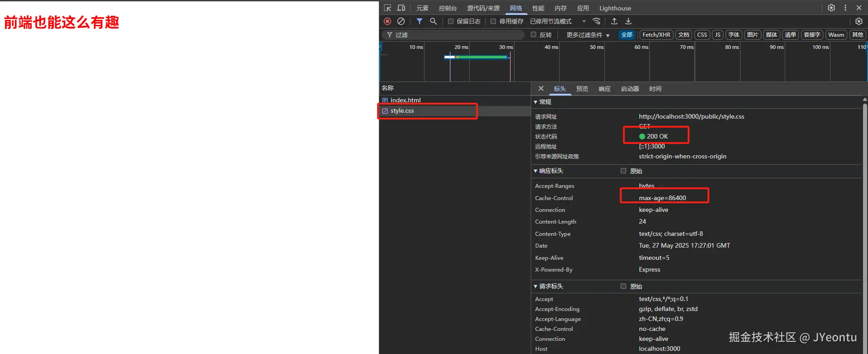868x354 pixels.
Task: Toggle the device toolbar icon
Action: (401, 8)
